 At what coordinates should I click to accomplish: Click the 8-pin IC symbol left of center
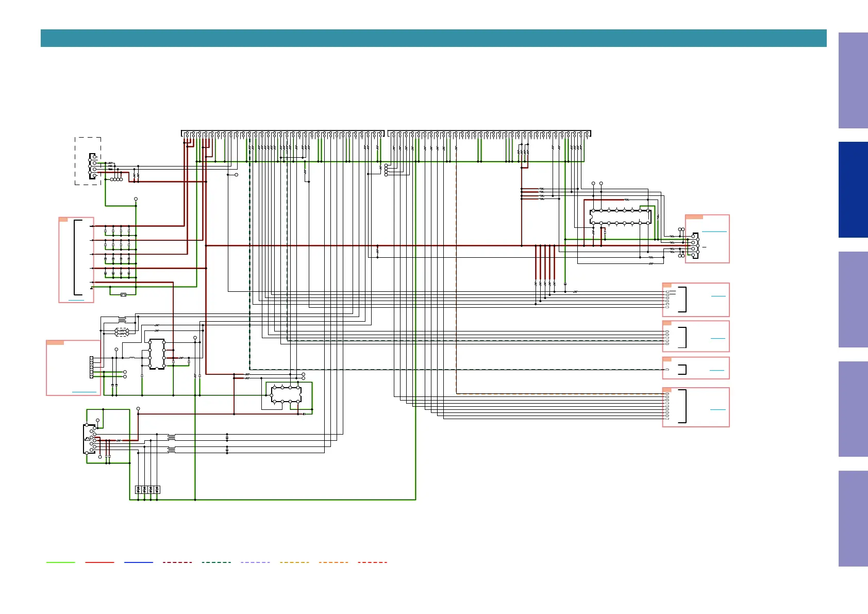[157, 354]
